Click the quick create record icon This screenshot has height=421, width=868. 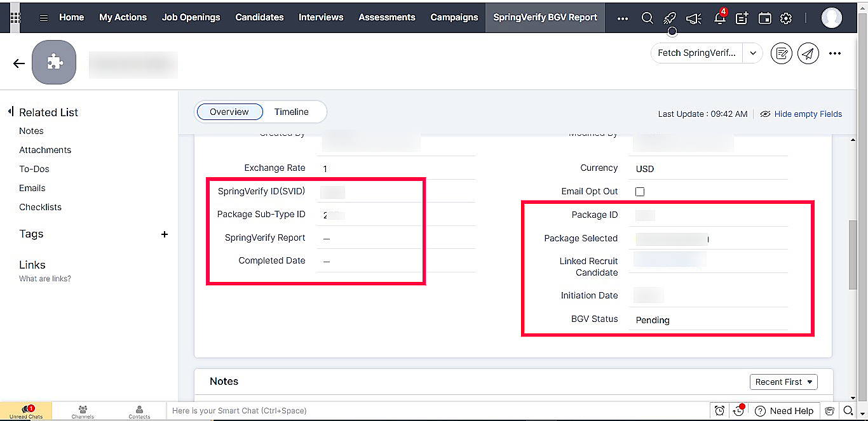point(742,18)
